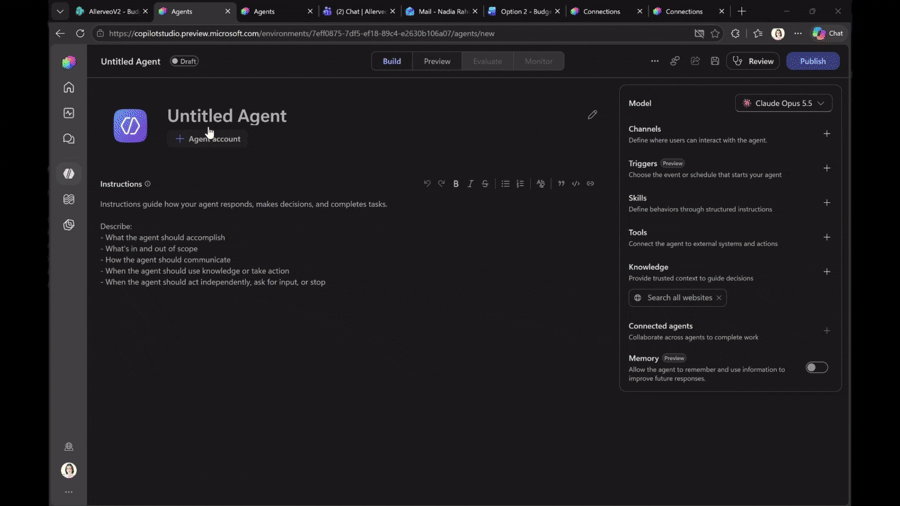The height and width of the screenshot is (506, 900).
Task: Switch to the (2) Chat browser tab
Action: tap(360, 11)
